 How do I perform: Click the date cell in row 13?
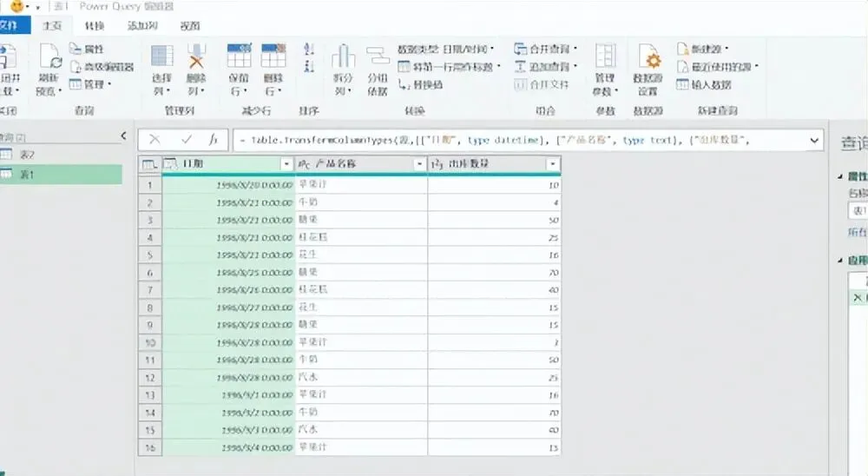[x=228, y=395]
